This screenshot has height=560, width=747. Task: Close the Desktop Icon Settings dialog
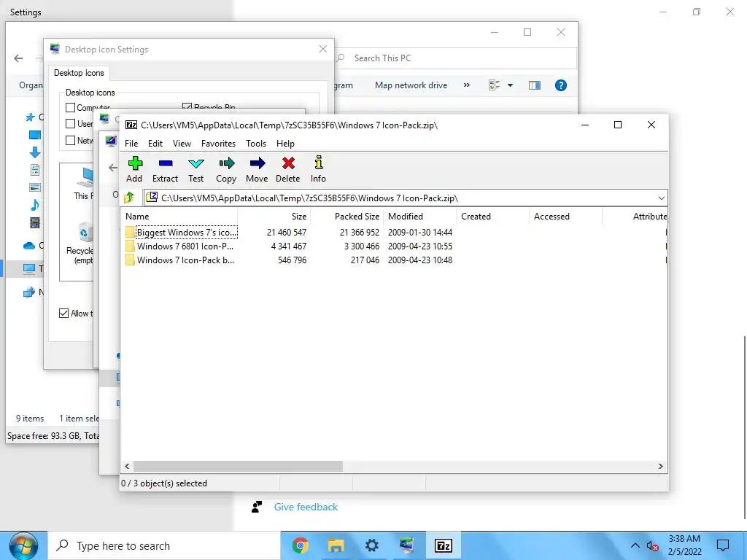tap(323, 49)
